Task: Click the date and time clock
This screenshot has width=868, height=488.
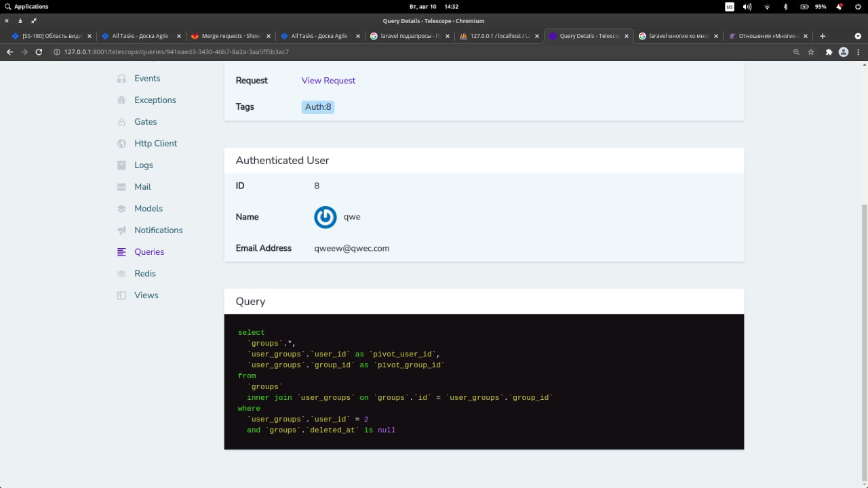Action: pos(433,7)
